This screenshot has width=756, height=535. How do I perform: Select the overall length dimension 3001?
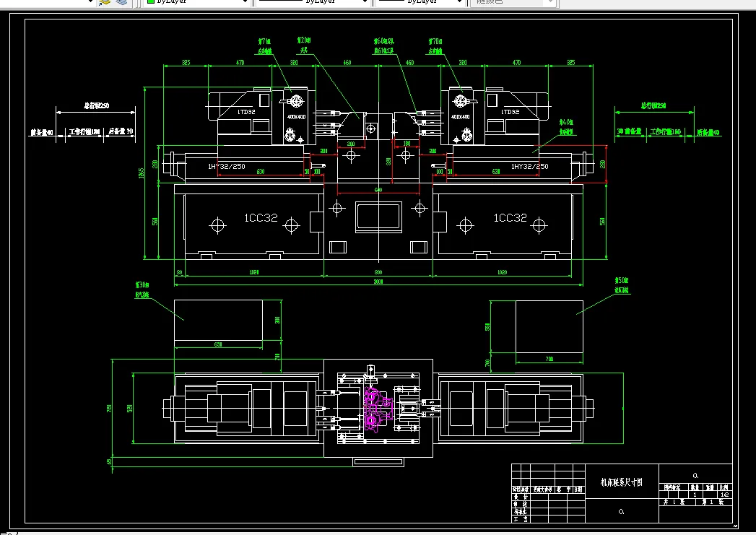tap(378, 282)
